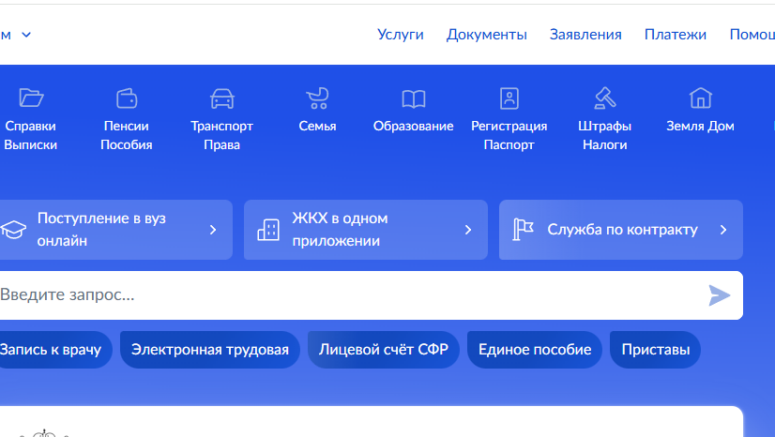Click the ЖКХ building icon
The image size is (775, 437).
pyautogui.click(x=268, y=230)
